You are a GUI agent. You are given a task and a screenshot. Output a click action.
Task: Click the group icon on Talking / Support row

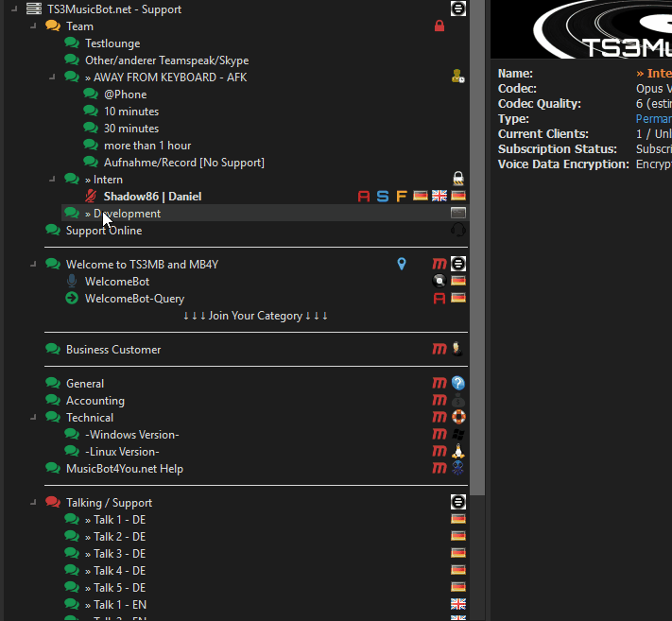pyautogui.click(x=458, y=502)
